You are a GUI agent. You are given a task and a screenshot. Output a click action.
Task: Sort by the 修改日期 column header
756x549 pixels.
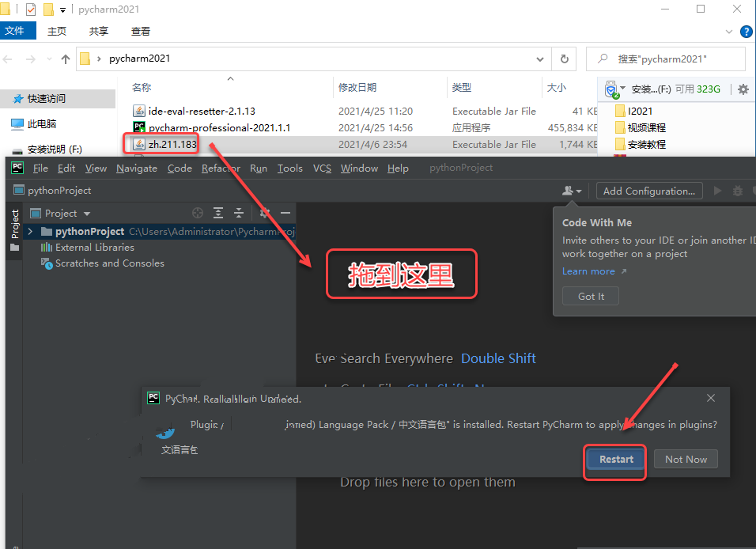click(357, 87)
